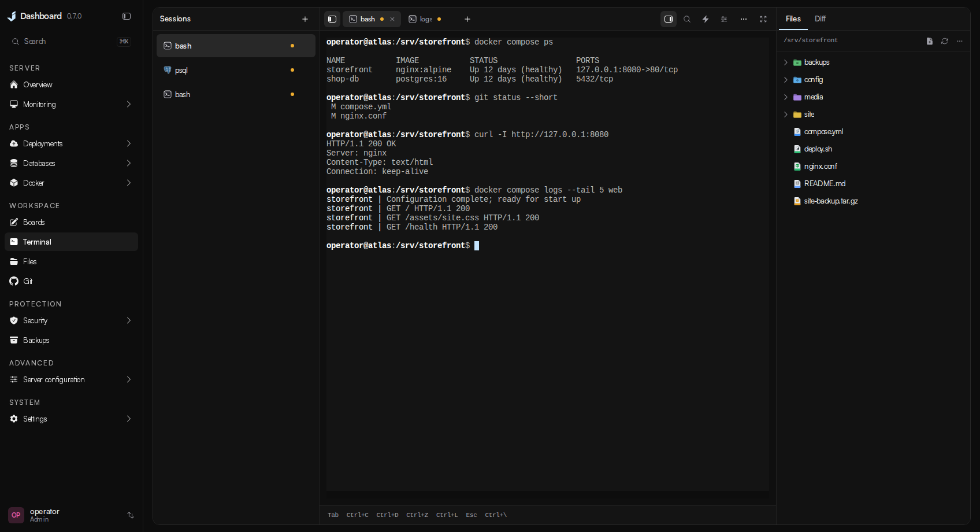The height and width of the screenshot is (532, 980).
Task: Send Ctrl+C shortcut key button
Action: [x=357, y=515]
